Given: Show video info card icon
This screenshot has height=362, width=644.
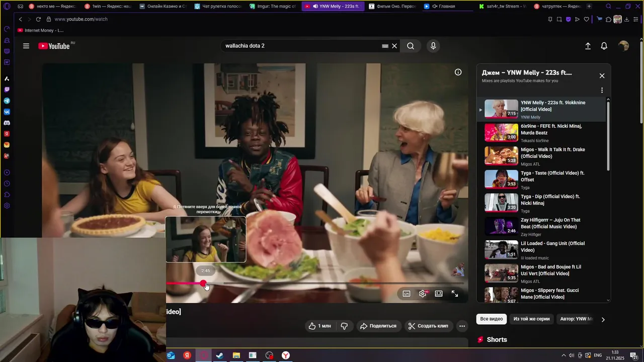Looking at the screenshot, I should [458, 72].
